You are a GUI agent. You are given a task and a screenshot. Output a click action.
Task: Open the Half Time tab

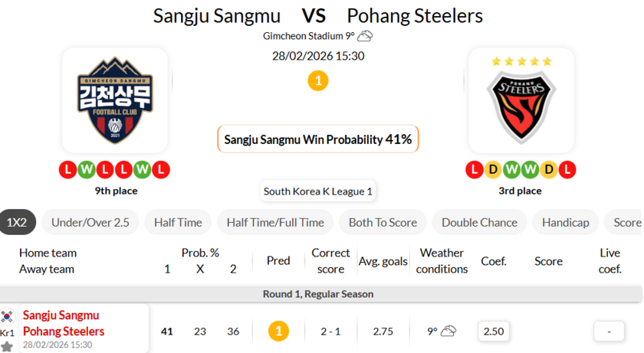(x=178, y=222)
